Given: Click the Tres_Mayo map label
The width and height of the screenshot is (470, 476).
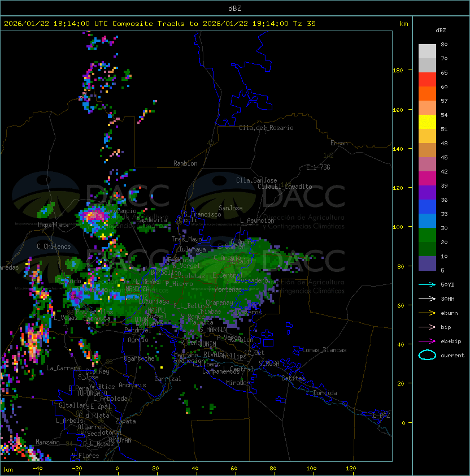Looking at the screenshot, I should [x=186, y=239].
